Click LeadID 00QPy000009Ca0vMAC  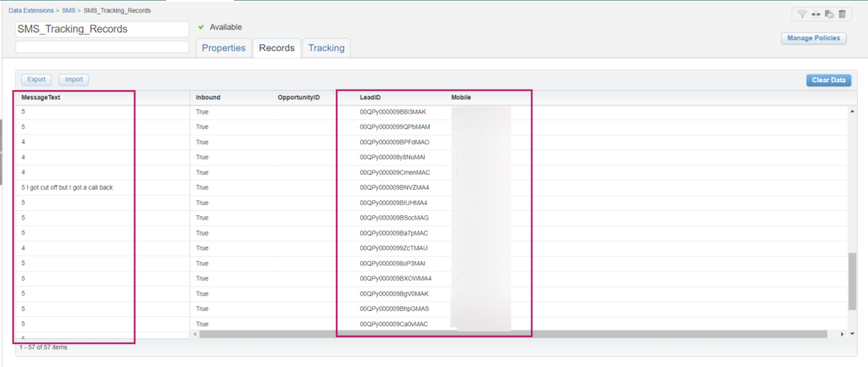point(393,324)
